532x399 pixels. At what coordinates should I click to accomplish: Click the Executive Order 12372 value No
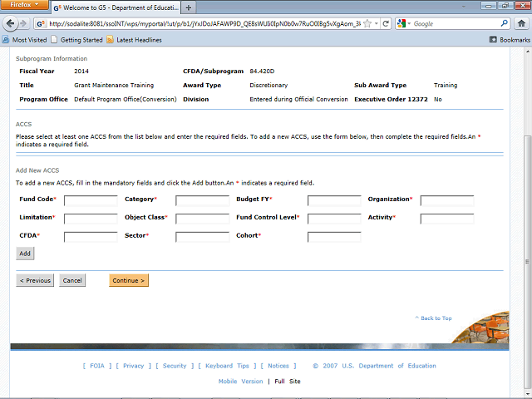tap(438, 100)
